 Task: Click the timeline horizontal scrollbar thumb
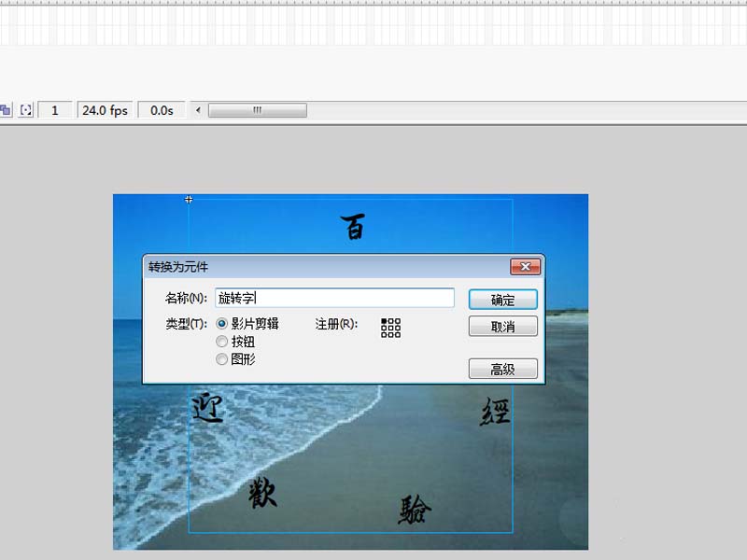258,110
